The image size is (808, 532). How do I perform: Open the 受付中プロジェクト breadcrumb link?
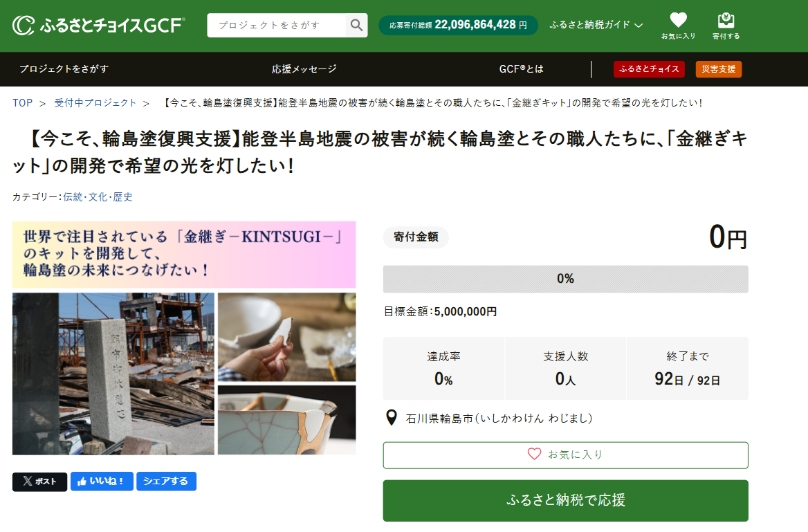coord(95,103)
